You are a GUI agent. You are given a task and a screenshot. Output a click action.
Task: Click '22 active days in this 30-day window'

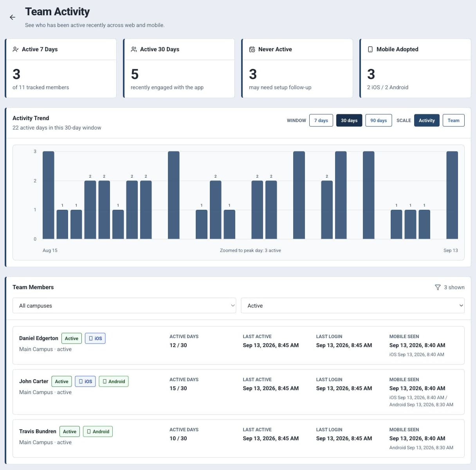(57, 128)
